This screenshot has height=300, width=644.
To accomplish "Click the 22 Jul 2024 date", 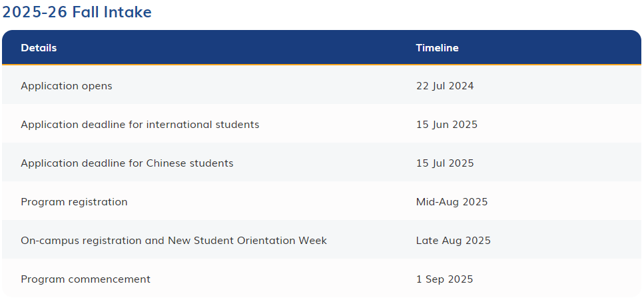I will click(x=445, y=86).
